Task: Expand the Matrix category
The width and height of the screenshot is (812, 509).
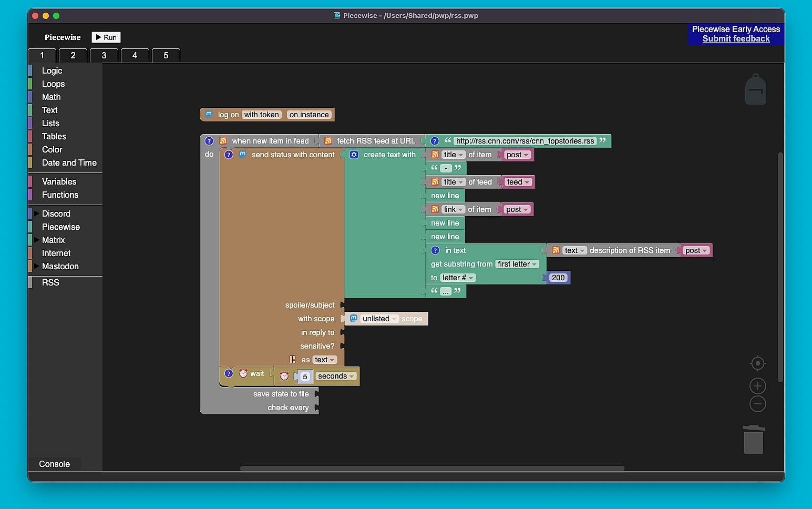Action: [x=36, y=240]
